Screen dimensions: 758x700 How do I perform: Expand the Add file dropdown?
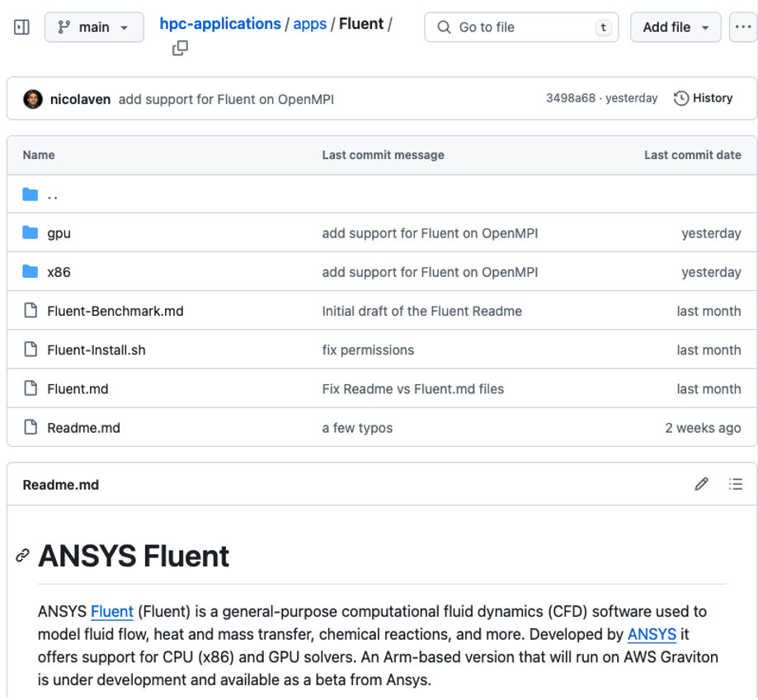pos(675,26)
